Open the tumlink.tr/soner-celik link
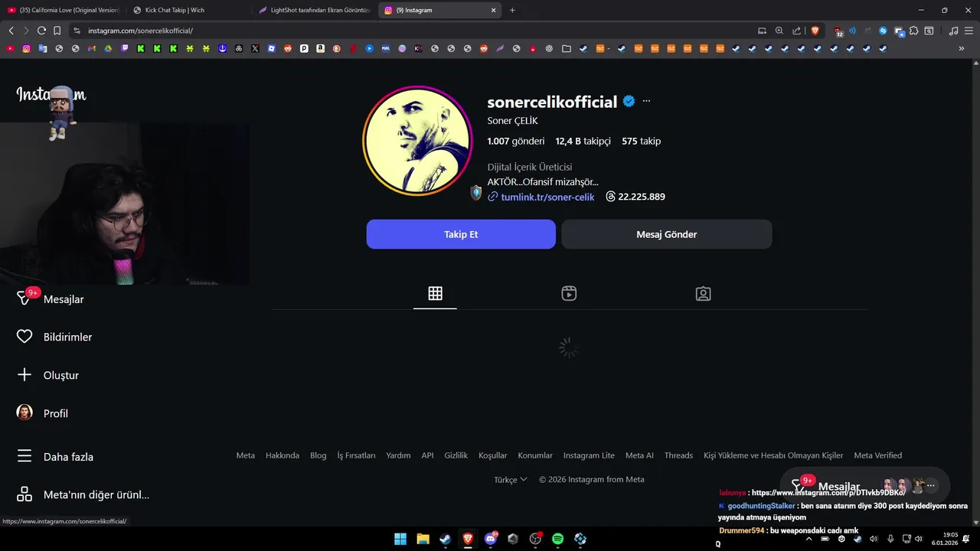 click(x=547, y=197)
